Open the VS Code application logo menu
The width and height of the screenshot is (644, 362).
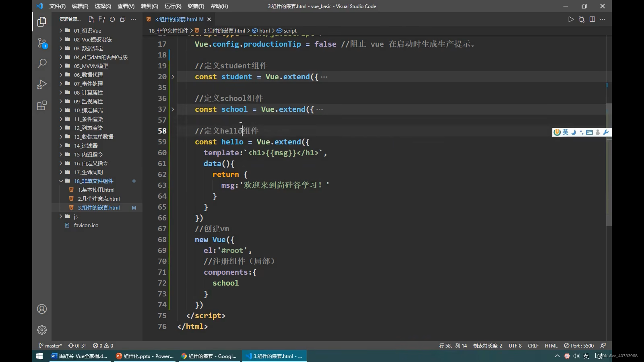pos(39,6)
